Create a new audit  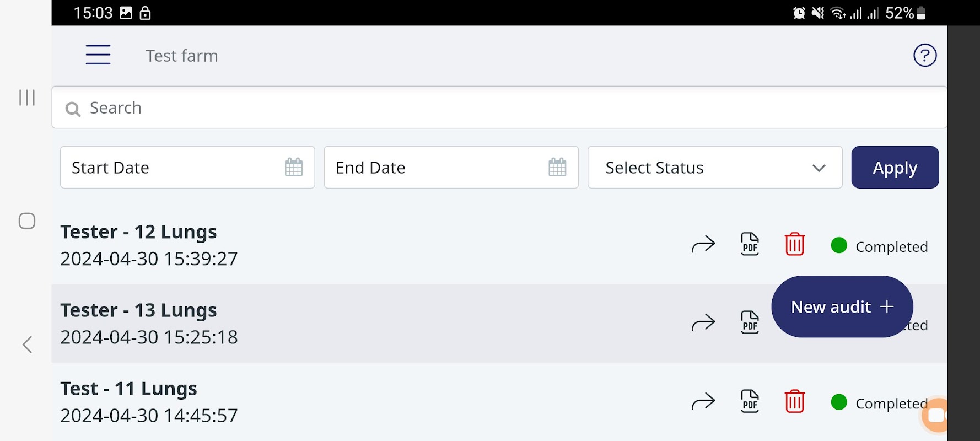(842, 306)
